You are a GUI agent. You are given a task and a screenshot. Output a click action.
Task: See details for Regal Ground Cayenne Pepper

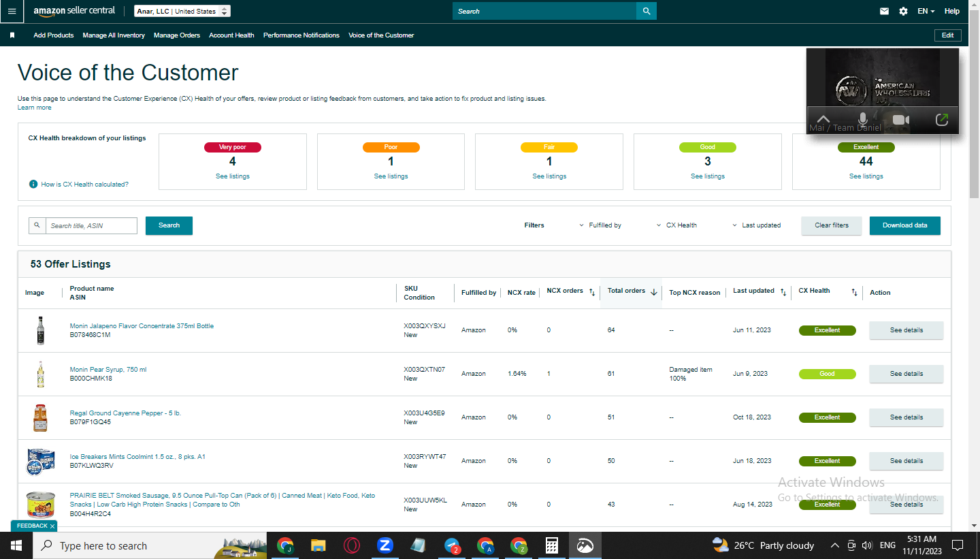point(906,417)
